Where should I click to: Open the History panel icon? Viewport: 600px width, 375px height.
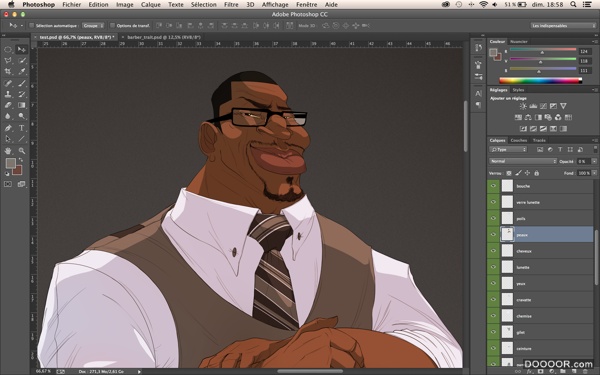pos(478,48)
